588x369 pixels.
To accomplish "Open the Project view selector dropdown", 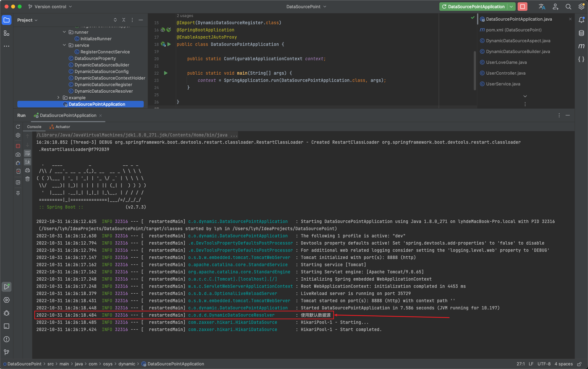I will coord(27,20).
